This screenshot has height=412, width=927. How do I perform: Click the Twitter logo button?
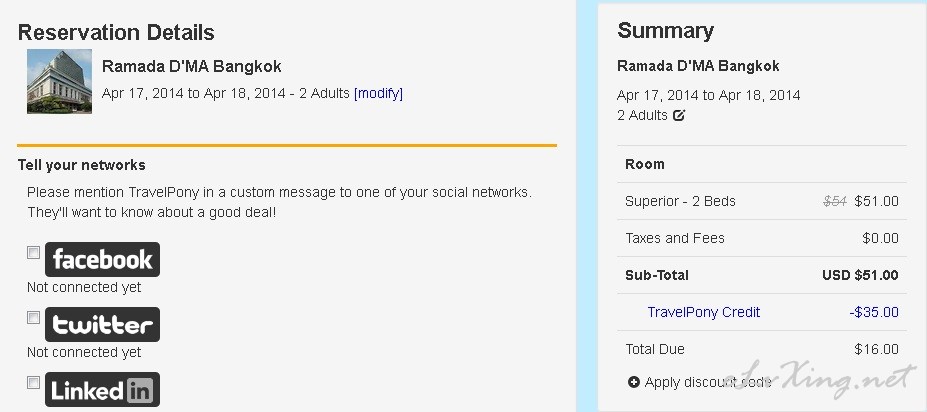pos(102,325)
